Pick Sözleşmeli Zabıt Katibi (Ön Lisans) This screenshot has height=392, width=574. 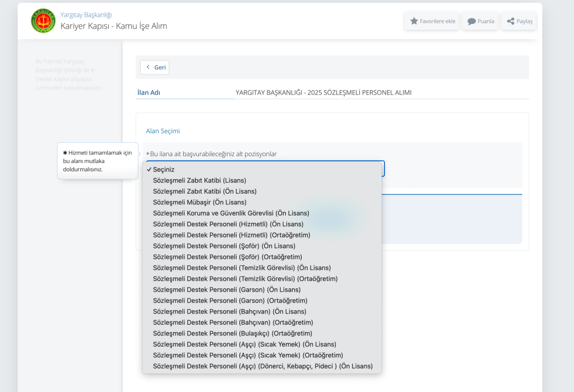pyautogui.click(x=205, y=191)
